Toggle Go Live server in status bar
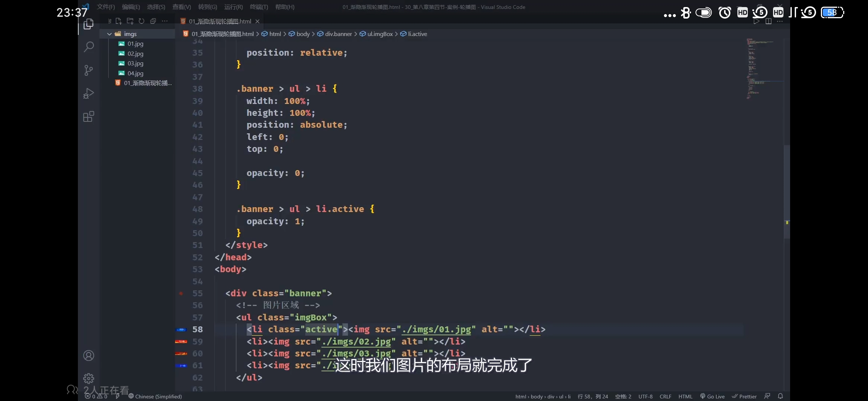 click(712, 396)
